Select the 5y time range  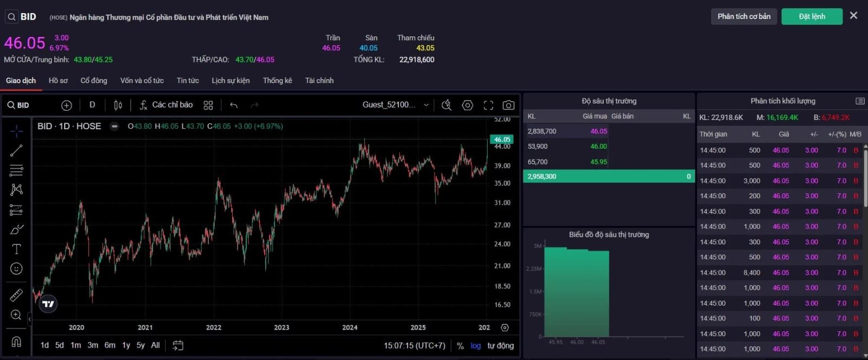click(141, 345)
